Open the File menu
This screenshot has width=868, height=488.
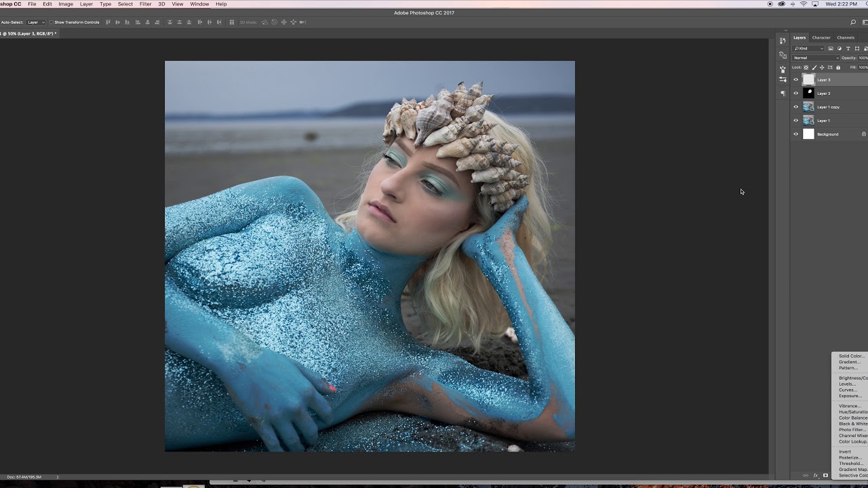(x=32, y=4)
